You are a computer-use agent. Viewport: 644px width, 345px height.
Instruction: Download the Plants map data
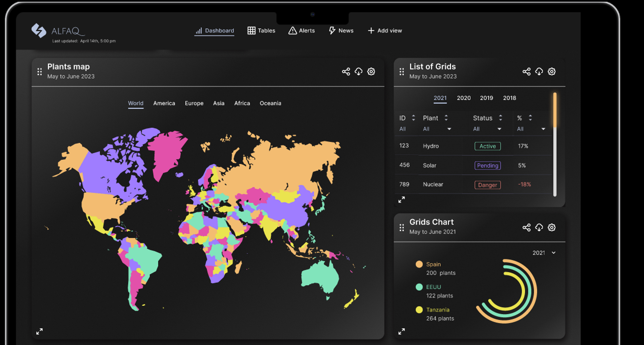[x=359, y=72]
